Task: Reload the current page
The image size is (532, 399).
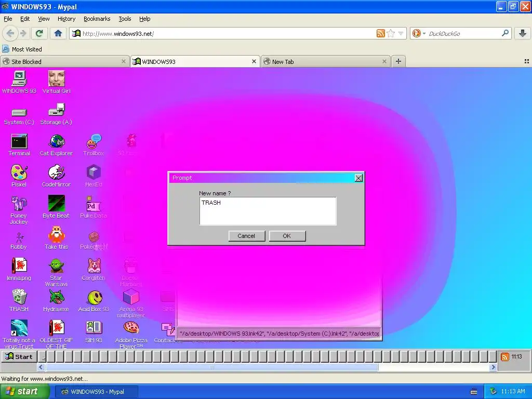Action: tap(39, 33)
